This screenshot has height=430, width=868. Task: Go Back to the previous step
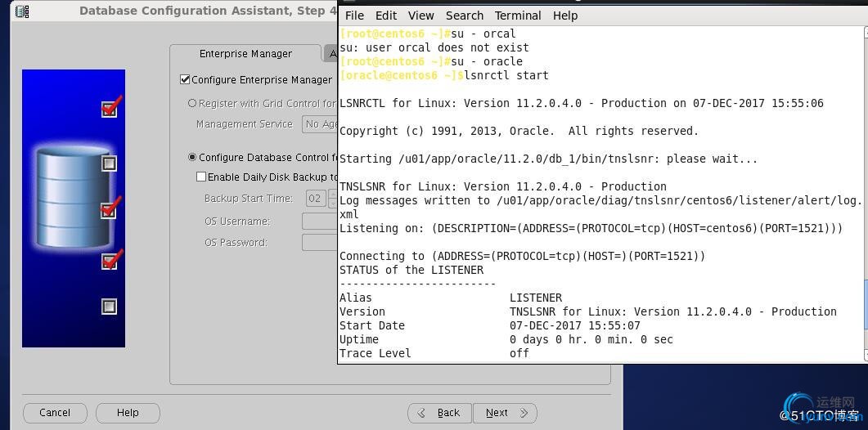[x=439, y=413]
